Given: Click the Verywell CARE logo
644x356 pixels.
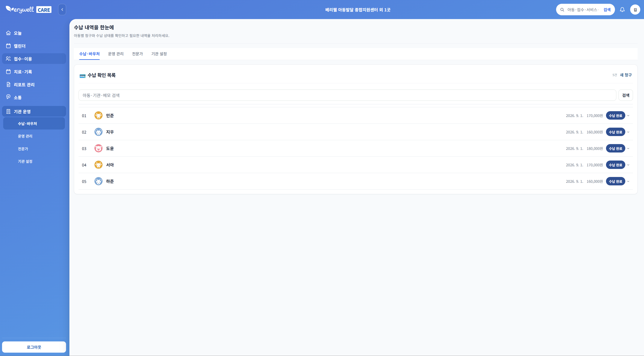Looking at the screenshot, I should 28,10.
